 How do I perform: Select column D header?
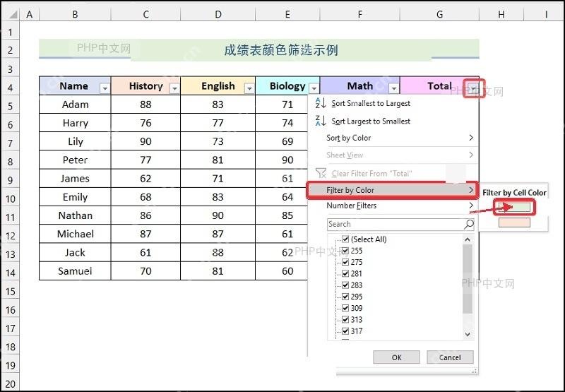(218, 14)
